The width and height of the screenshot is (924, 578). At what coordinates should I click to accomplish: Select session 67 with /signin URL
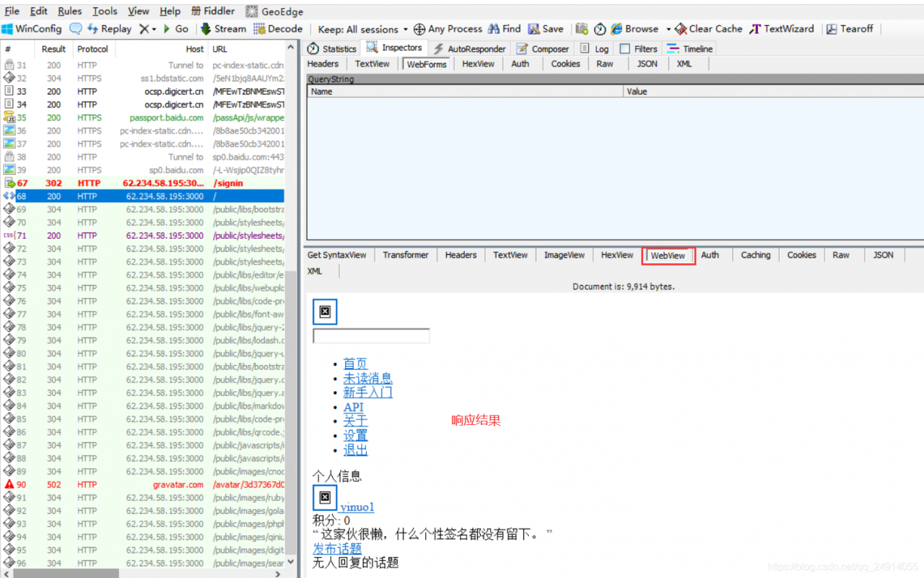[x=143, y=183]
